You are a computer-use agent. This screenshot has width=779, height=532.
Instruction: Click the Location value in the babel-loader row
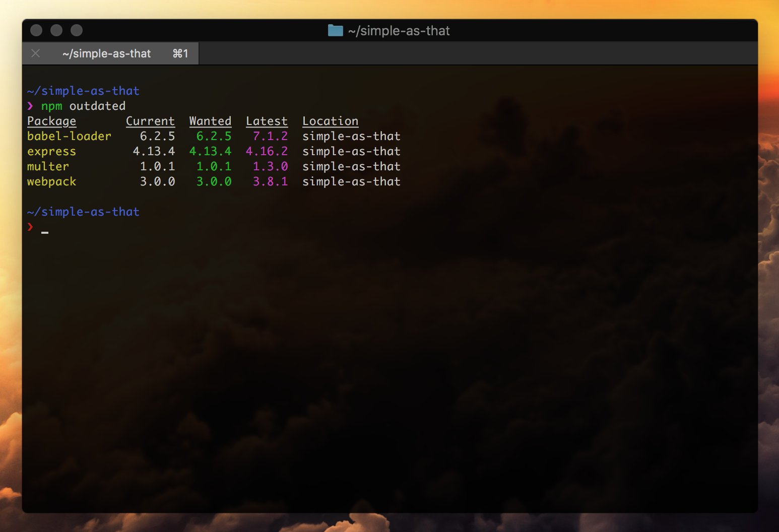click(351, 136)
